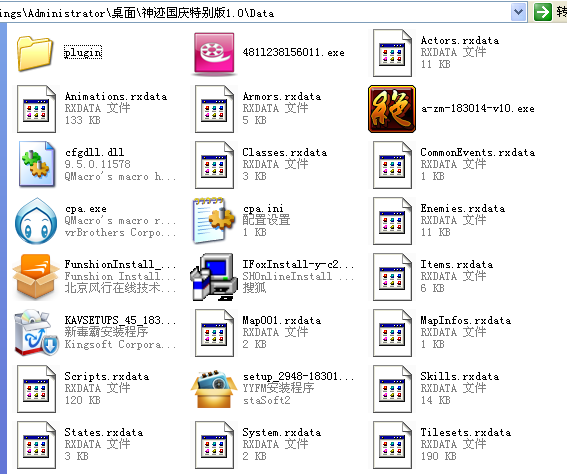Select the Map001.rxdata file icon
This screenshot has height=474, width=567.
(214, 333)
